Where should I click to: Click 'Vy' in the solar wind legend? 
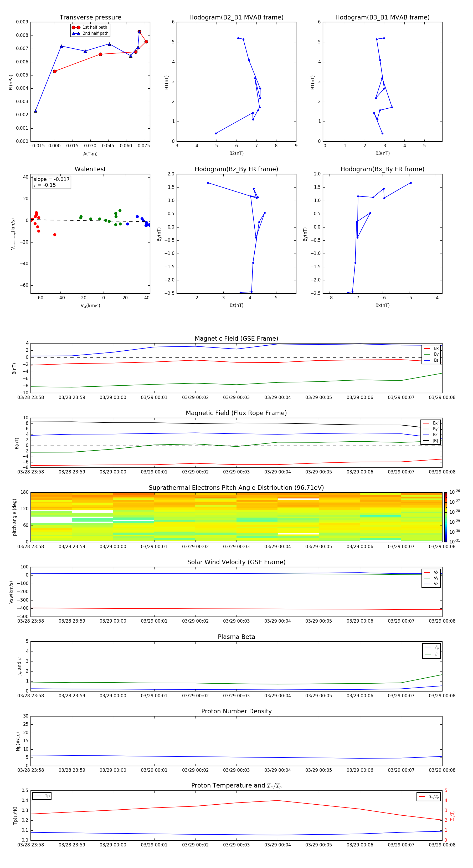tap(431, 578)
